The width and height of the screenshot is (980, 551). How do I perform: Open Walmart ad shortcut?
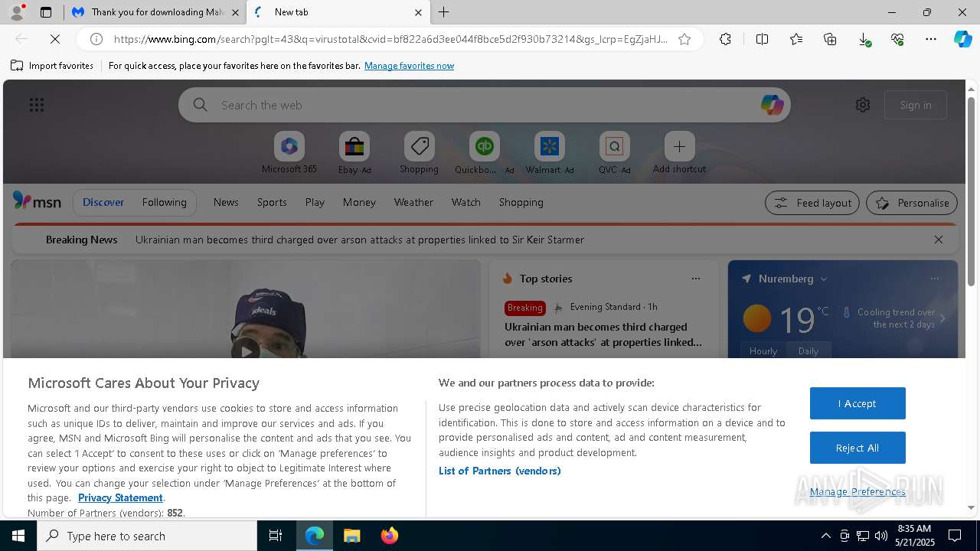point(550,153)
